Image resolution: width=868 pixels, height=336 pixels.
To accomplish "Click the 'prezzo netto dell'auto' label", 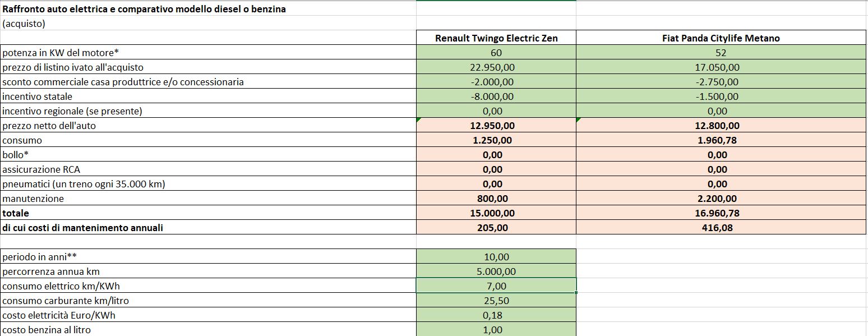I will point(208,126).
